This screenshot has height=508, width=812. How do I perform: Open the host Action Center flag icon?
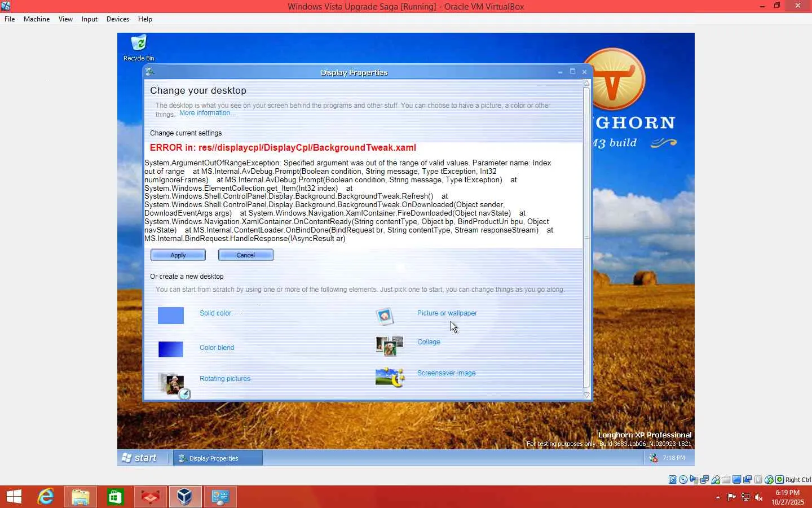pyautogui.click(x=731, y=497)
